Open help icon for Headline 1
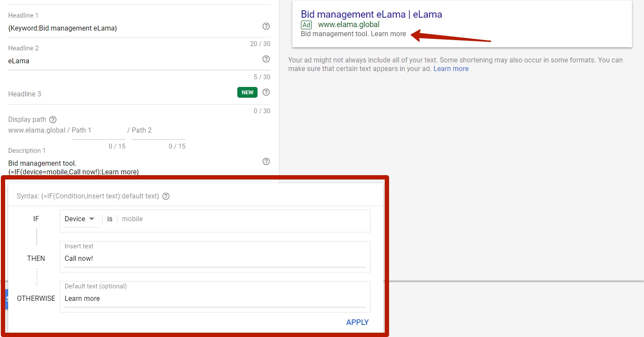The image size is (644, 337). pos(266,26)
